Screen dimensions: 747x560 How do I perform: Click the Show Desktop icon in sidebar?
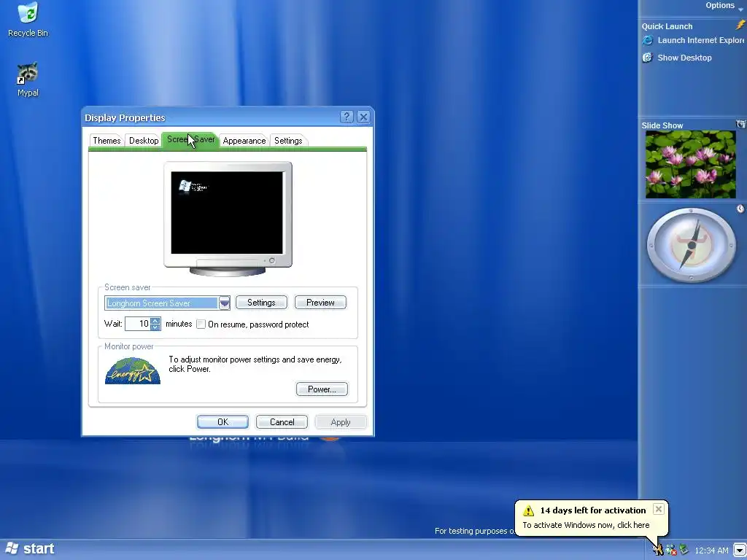648,58
